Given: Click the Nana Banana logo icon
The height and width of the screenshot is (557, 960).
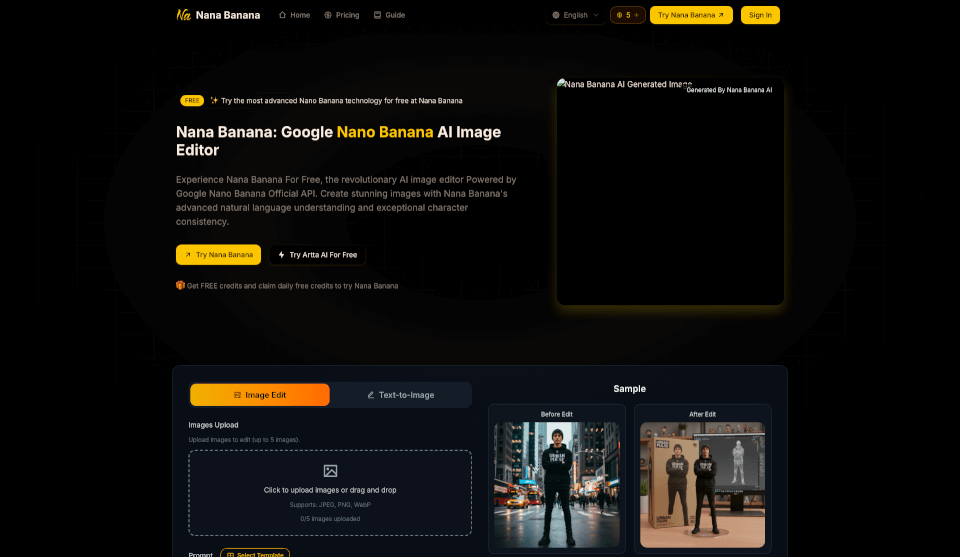Looking at the screenshot, I should pyautogui.click(x=183, y=15).
